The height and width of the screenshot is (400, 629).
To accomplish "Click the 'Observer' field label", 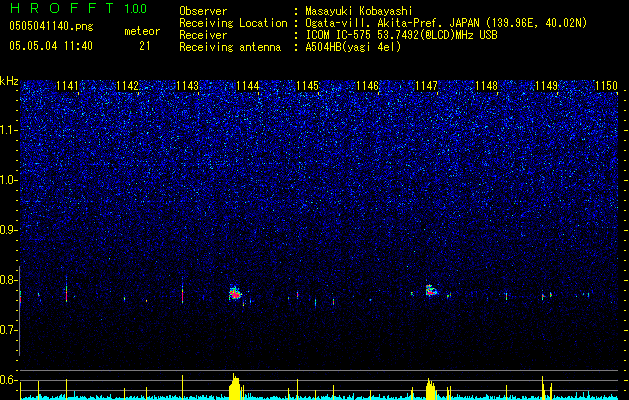I will tap(203, 12).
